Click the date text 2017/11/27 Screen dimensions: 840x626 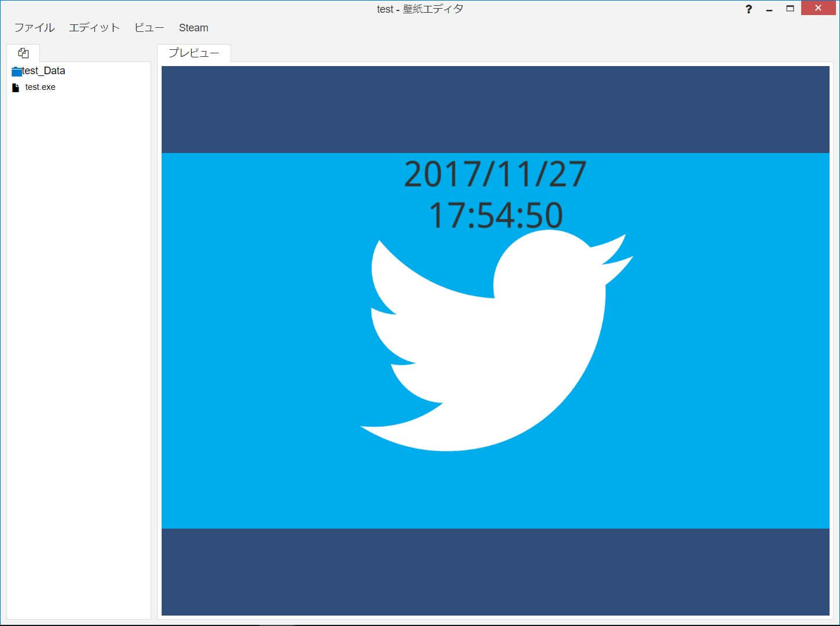(495, 174)
